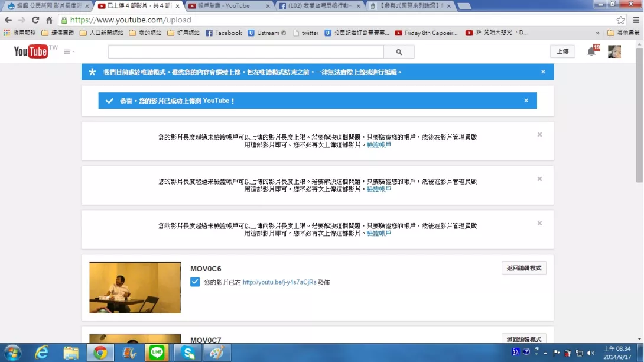
Task: Click the address bar URL
Action: 131,20
